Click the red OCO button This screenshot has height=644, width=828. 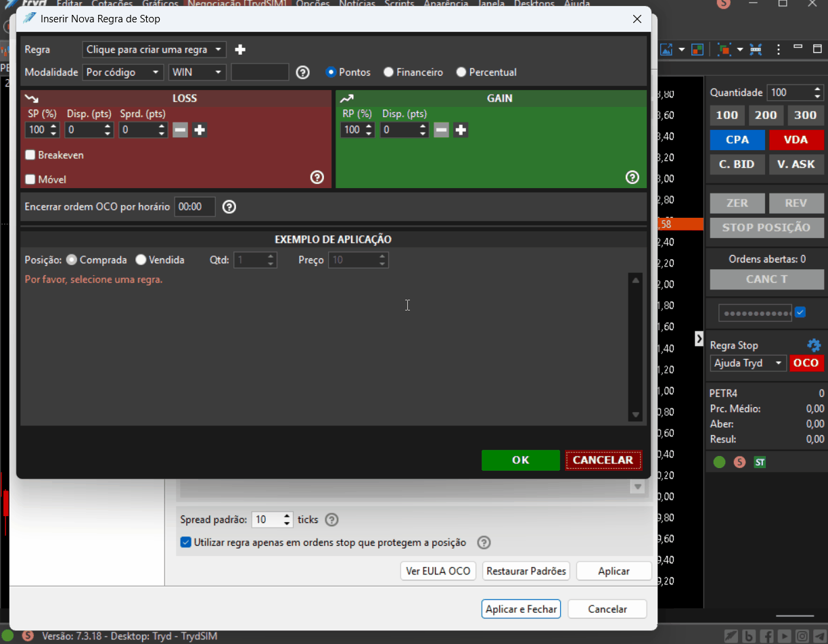pyautogui.click(x=806, y=363)
